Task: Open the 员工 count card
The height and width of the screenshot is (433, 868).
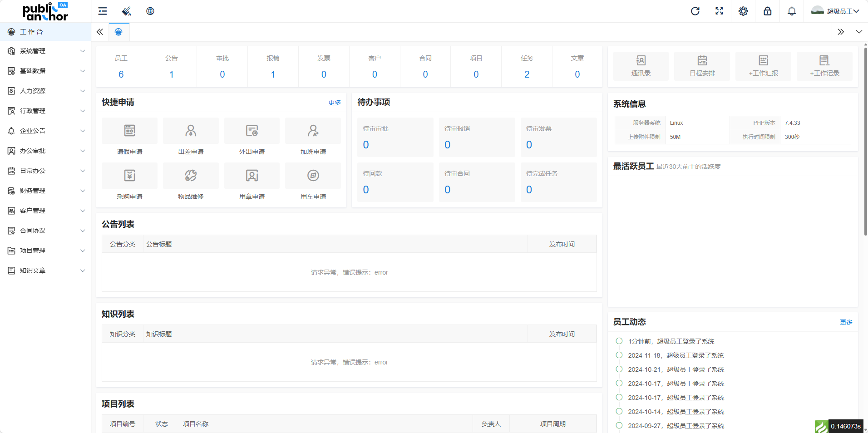Action: pos(121,67)
